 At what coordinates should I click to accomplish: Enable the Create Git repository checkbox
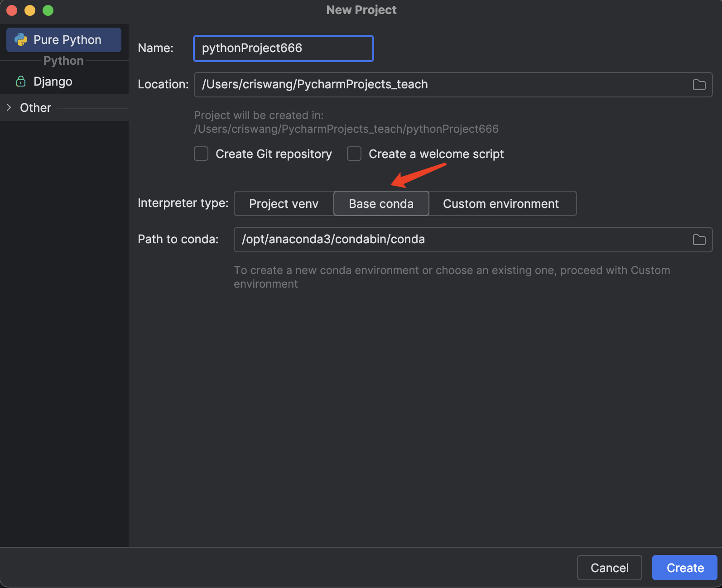[x=201, y=154]
